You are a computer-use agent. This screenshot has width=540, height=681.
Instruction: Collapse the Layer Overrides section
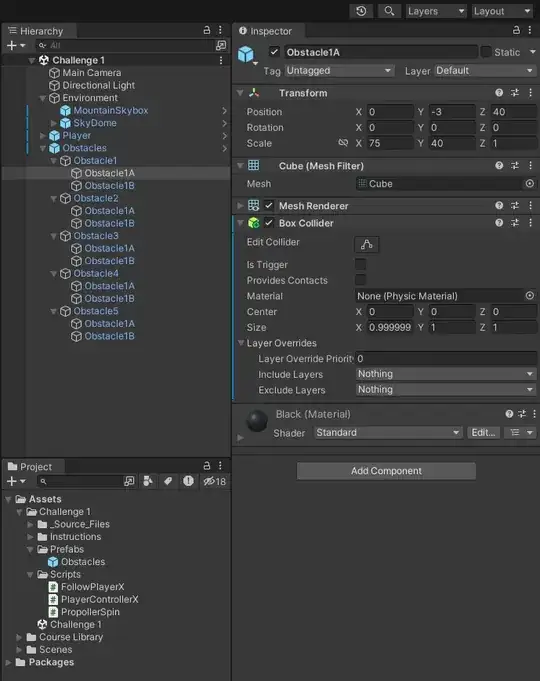[241, 343]
